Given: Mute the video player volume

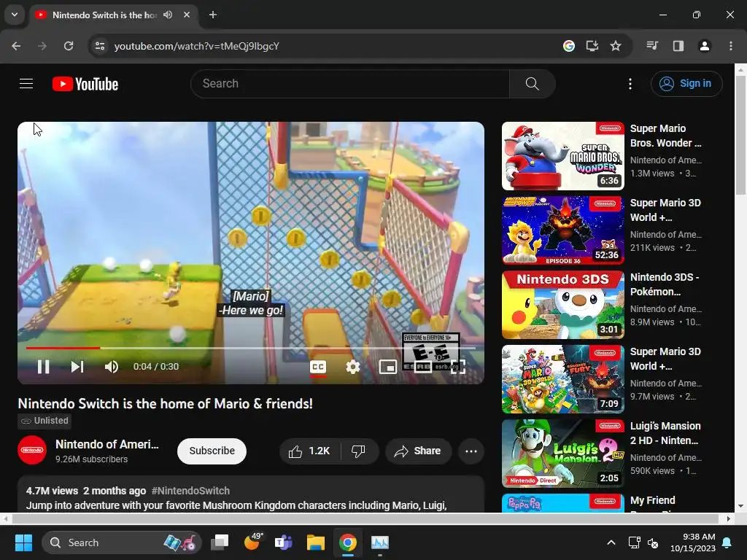Looking at the screenshot, I should [x=112, y=367].
